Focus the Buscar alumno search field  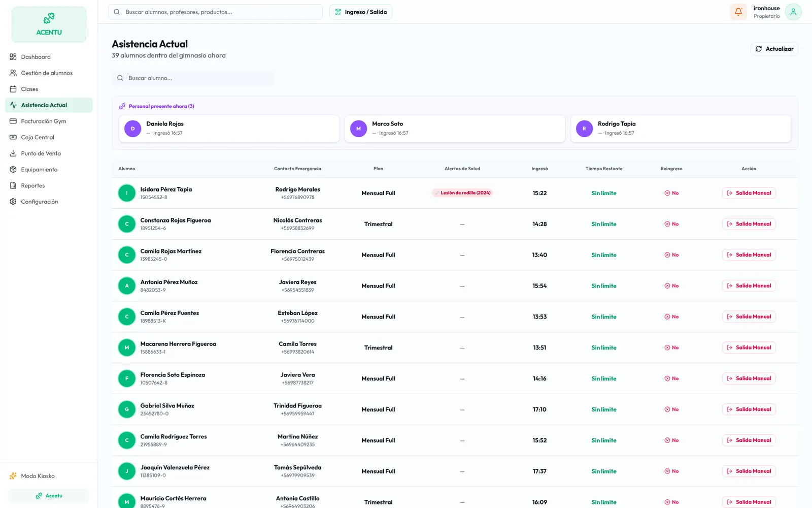(192, 78)
